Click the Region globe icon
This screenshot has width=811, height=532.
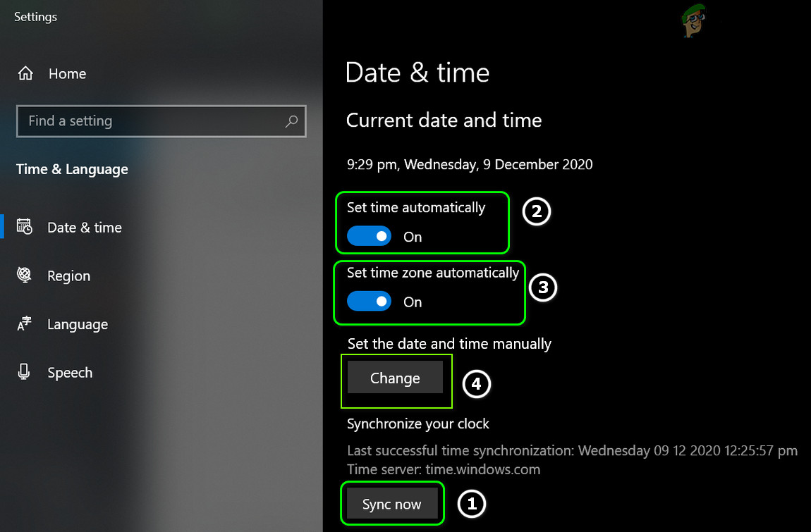coord(24,275)
